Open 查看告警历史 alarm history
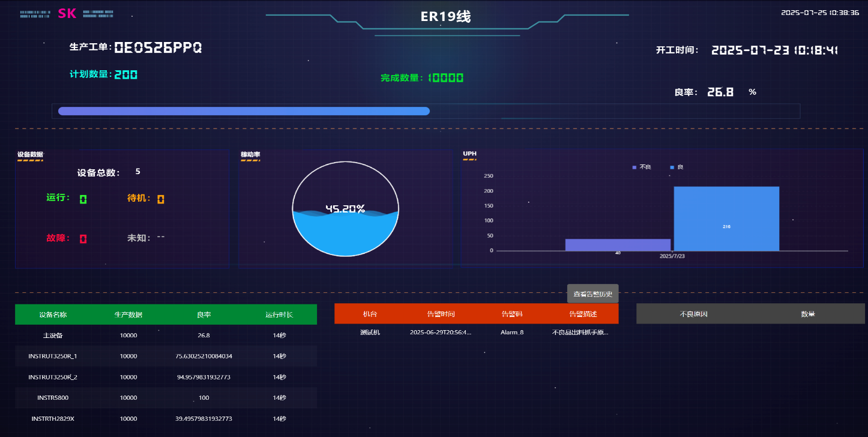This screenshot has height=437, width=868. (592, 294)
